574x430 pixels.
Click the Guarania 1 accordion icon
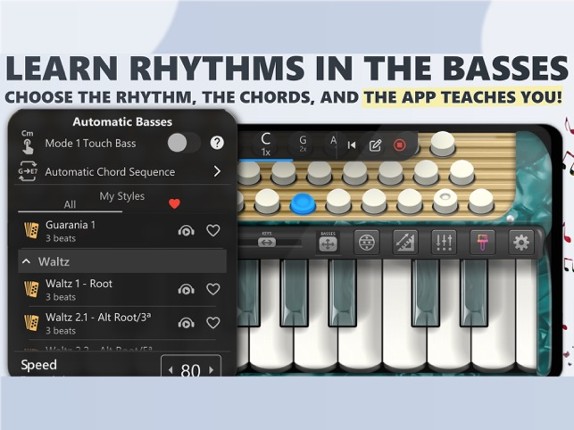[x=31, y=231]
